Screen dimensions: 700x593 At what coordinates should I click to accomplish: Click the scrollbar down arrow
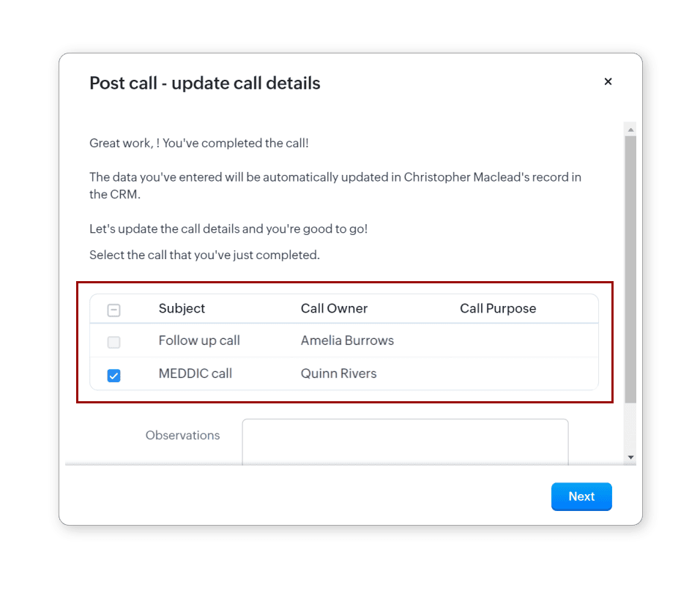[x=630, y=458]
